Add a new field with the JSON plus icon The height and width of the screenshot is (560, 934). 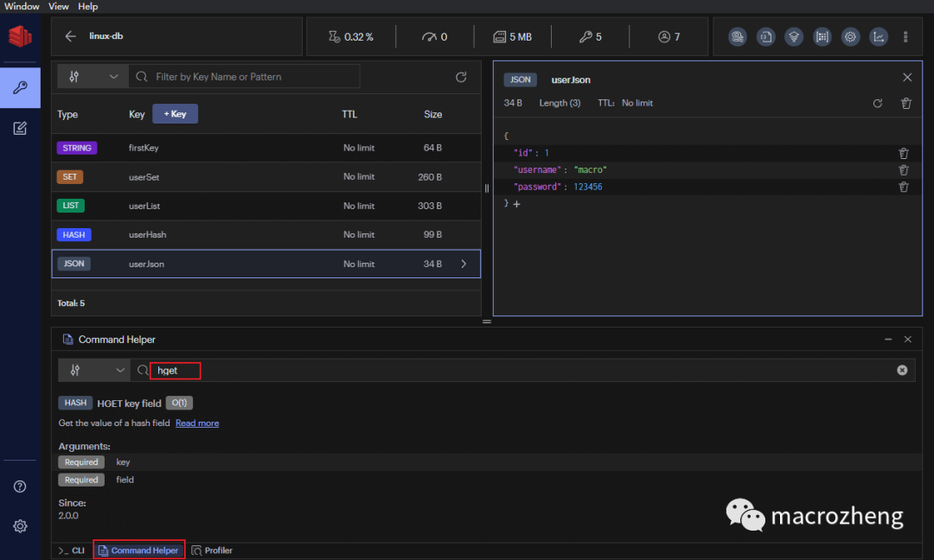click(517, 204)
